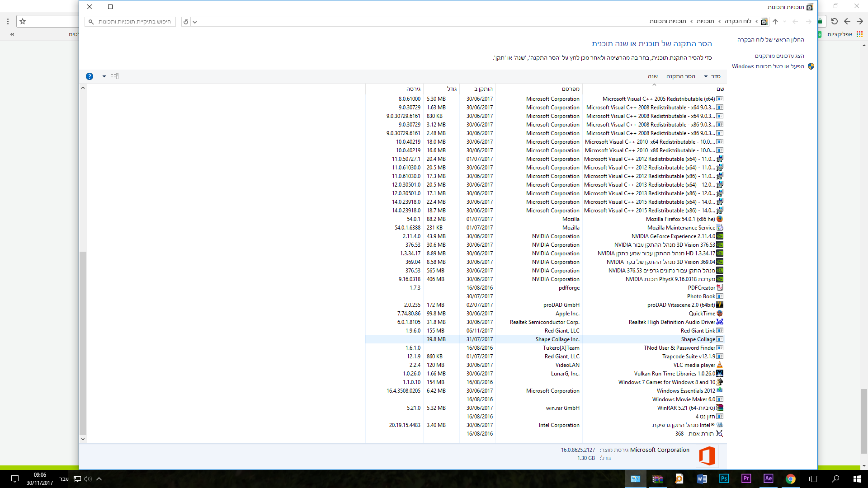Open Task View from the taskbar
Image resolution: width=868 pixels, height=488 pixels.
[813, 479]
